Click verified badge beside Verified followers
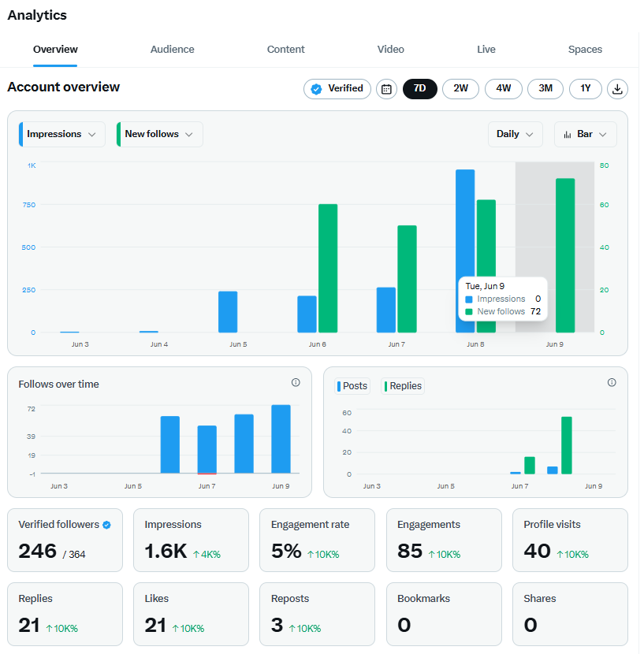This screenshot has height=654, width=644. point(107,525)
